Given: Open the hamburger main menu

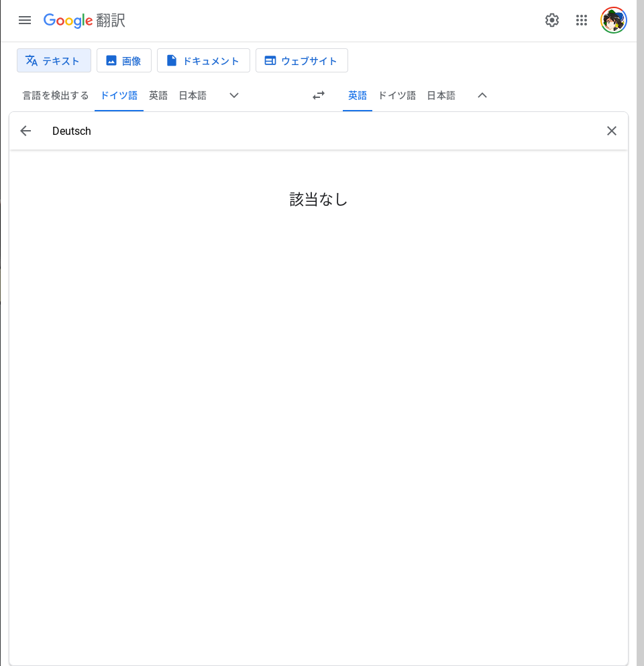Looking at the screenshot, I should pyautogui.click(x=25, y=20).
